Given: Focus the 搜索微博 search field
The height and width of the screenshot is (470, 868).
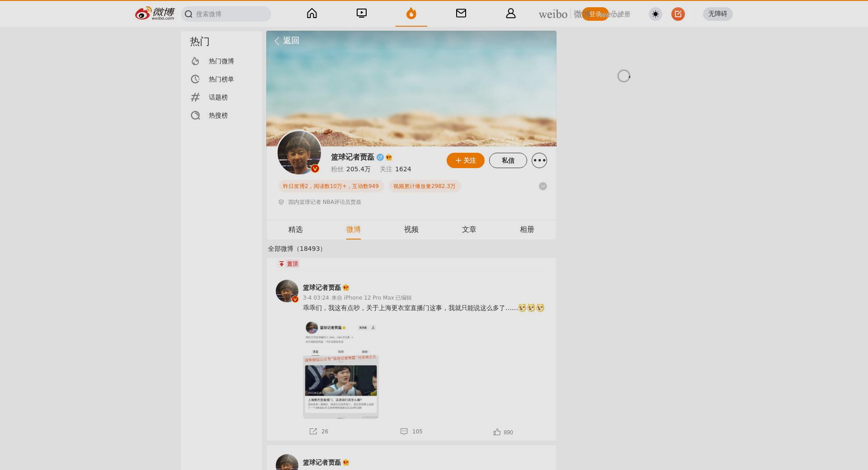Looking at the screenshot, I should [x=226, y=14].
